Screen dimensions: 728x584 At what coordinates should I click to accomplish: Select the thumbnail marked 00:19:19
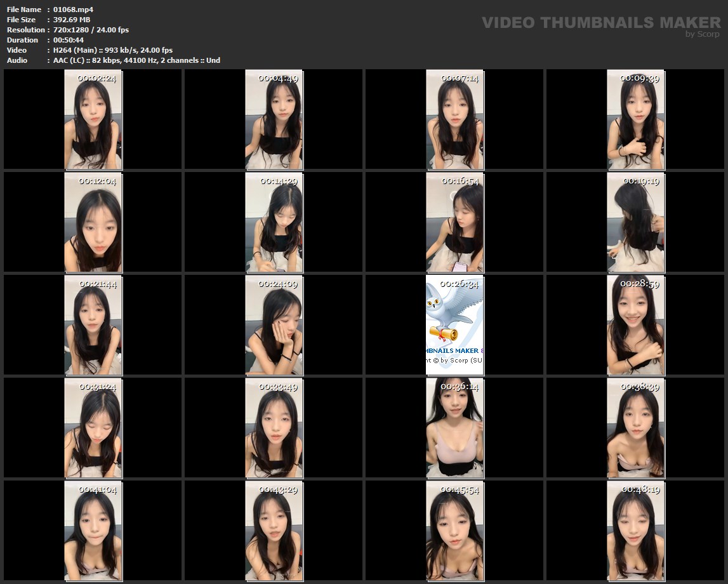pyautogui.click(x=635, y=222)
